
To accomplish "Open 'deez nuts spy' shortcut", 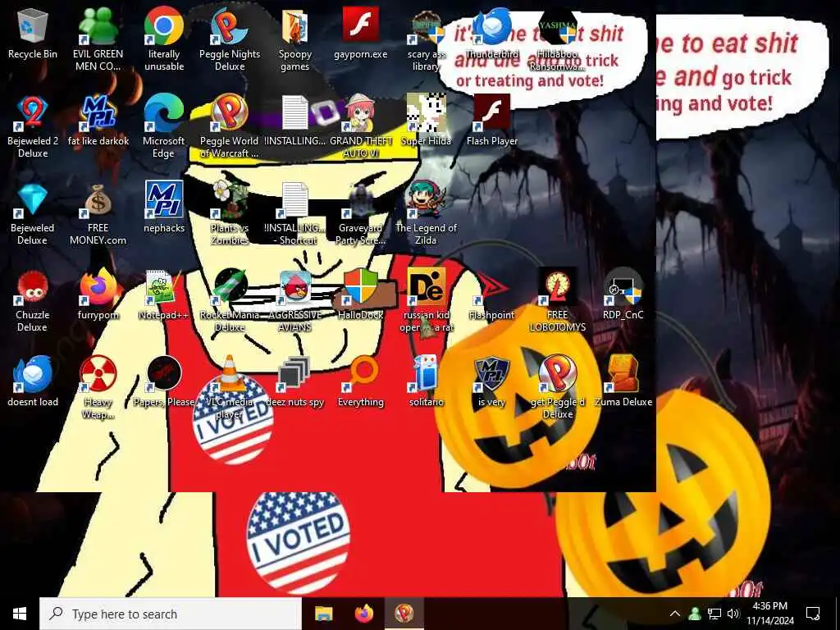I will point(295,381).
